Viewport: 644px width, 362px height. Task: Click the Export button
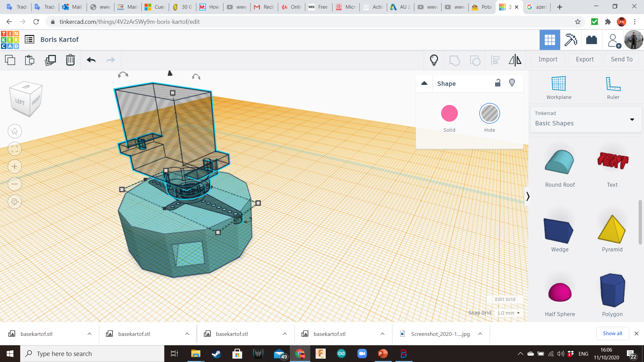pos(585,59)
